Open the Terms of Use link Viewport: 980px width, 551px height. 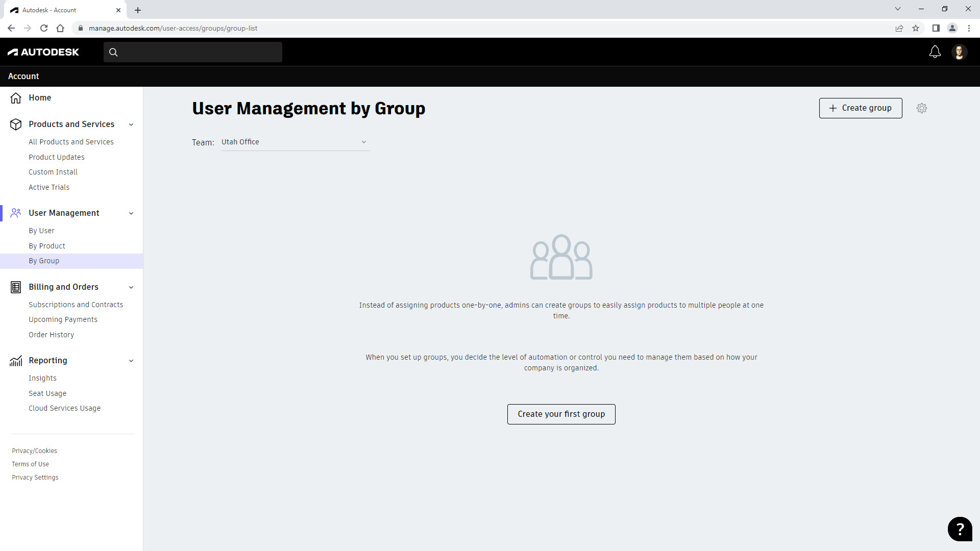click(x=31, y=464)
